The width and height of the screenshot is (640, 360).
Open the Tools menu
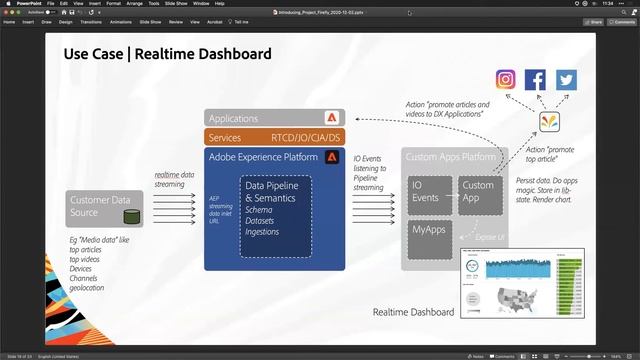[x=154, y=3]
